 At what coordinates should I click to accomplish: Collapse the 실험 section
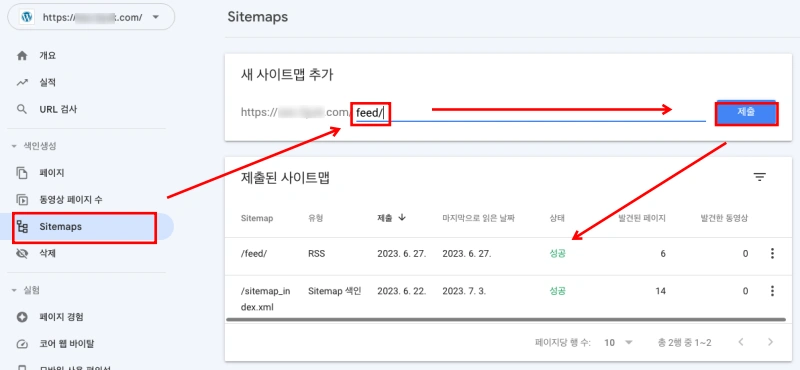point(27,290)
